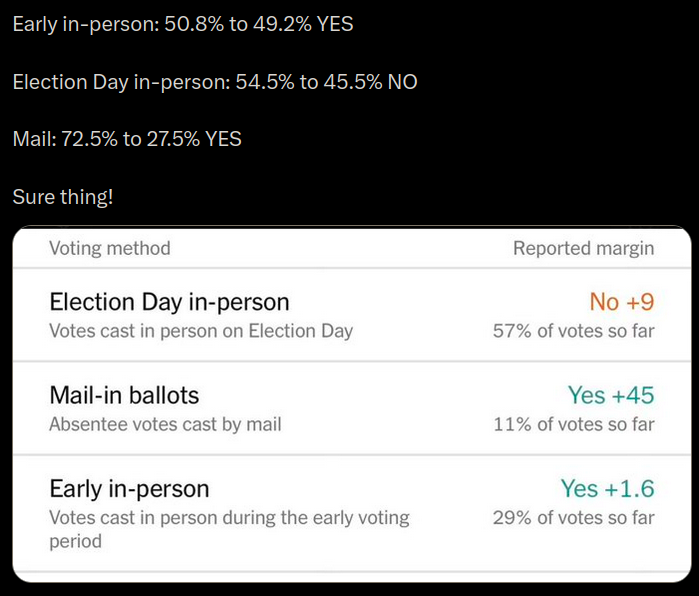
Task: Click the green 'Yes +1.6' margin
Action: [x=607, y=489]
